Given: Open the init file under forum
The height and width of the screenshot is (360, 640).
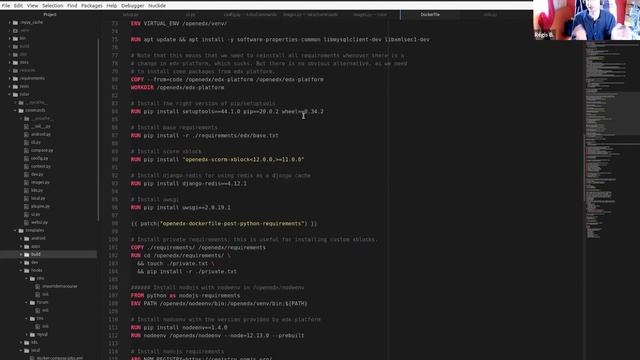Looking at the screenshot, I should pyautogui.click(x=45, y=310).
